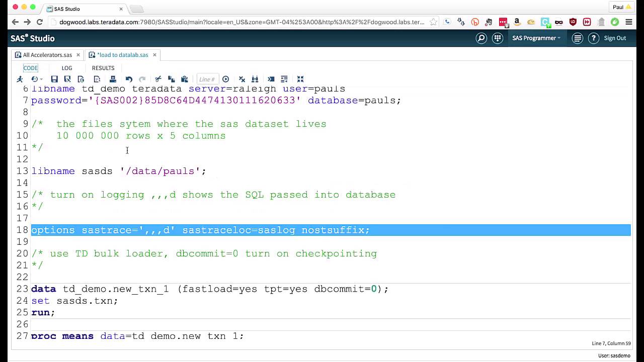This screenshot has height=362, width=644.
Task: Click the go to line arrow button
Action: pos(226,79)
